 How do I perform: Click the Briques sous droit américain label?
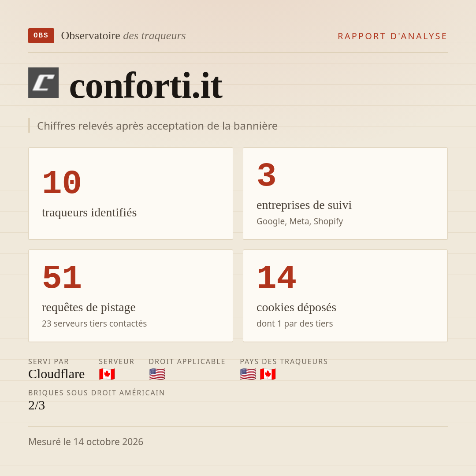pyautogui.click(x=97, y=393)
